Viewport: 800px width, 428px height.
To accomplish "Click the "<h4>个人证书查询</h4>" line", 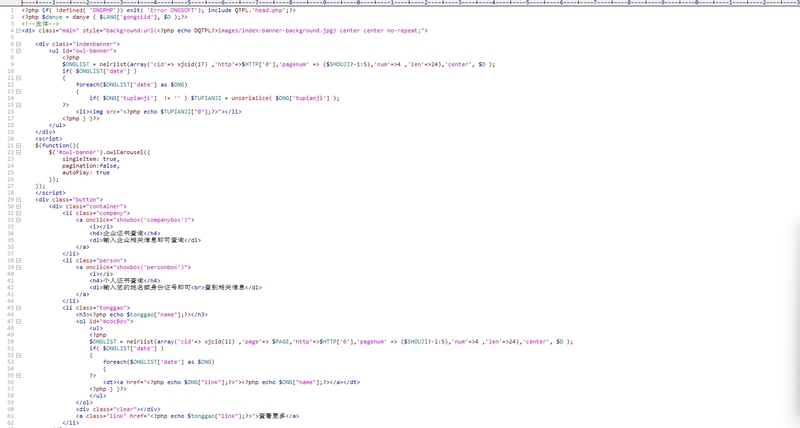I will tap(125, 281).
